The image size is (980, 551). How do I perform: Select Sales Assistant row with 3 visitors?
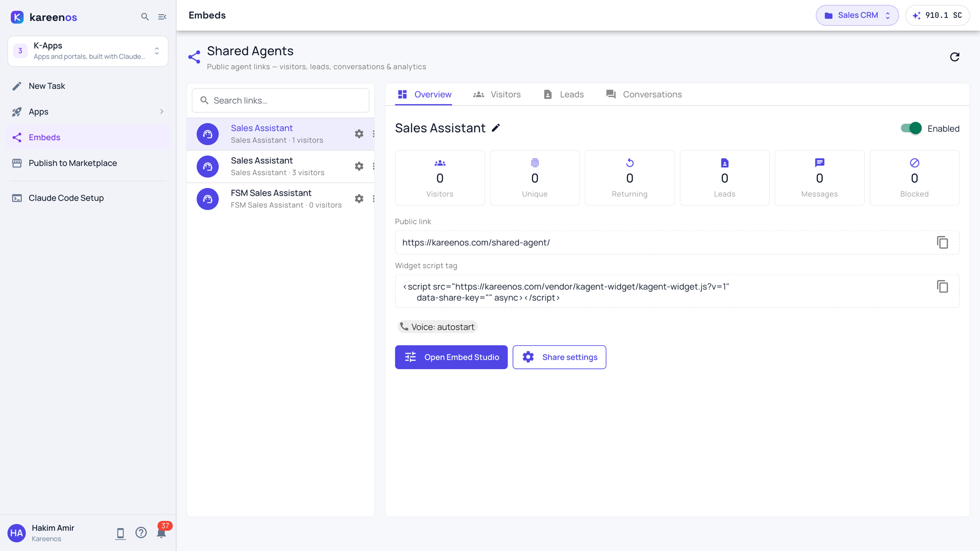pos(280,166)
